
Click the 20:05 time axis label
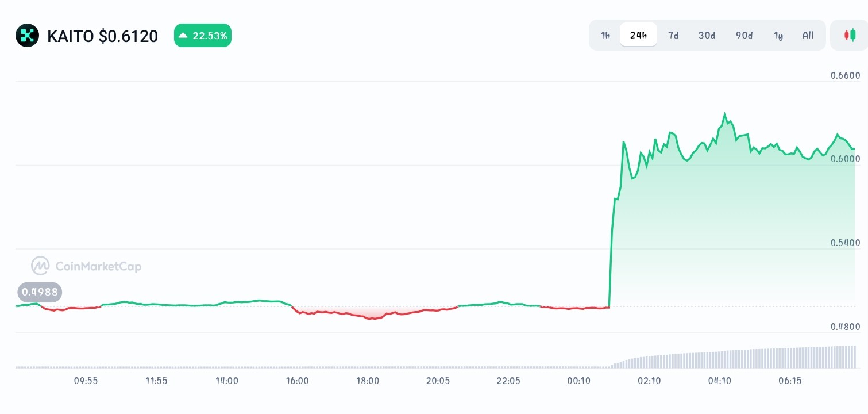click(438, 381)
